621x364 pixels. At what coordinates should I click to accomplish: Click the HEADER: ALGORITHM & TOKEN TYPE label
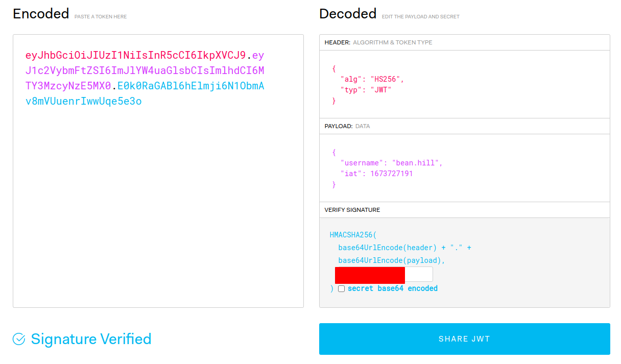tap(378, 42)
